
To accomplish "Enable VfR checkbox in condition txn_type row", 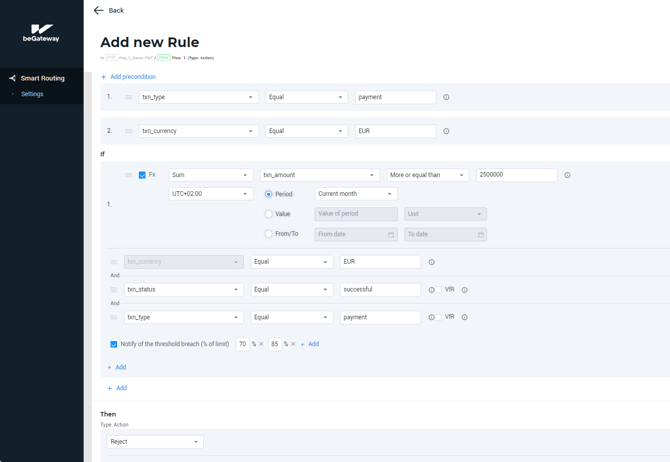I will point(438,317).
